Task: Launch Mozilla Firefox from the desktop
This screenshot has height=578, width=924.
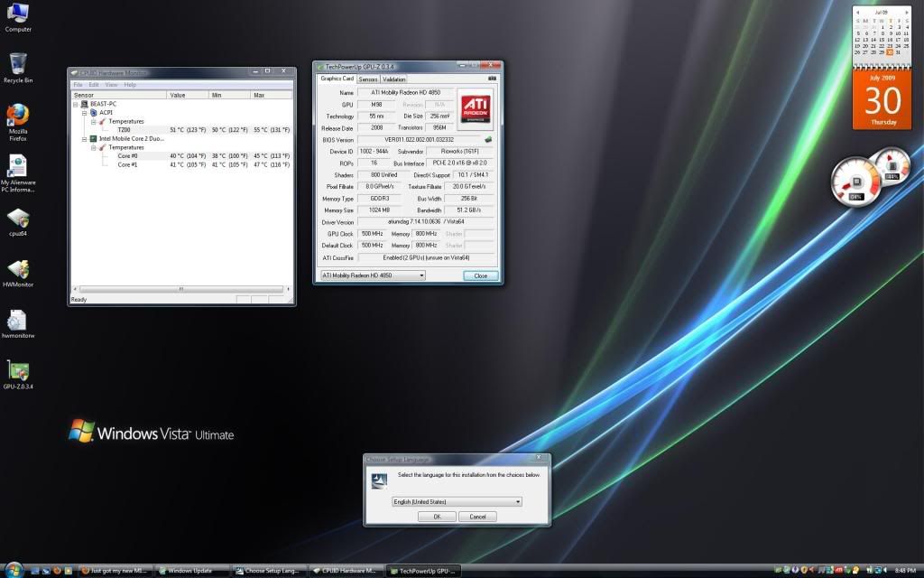Action: coord(18,122)
